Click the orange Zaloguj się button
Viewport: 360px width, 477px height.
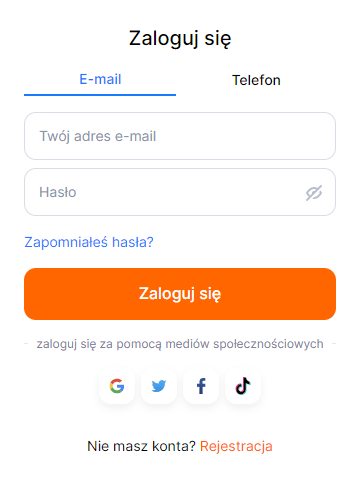[x=180, y=294]
